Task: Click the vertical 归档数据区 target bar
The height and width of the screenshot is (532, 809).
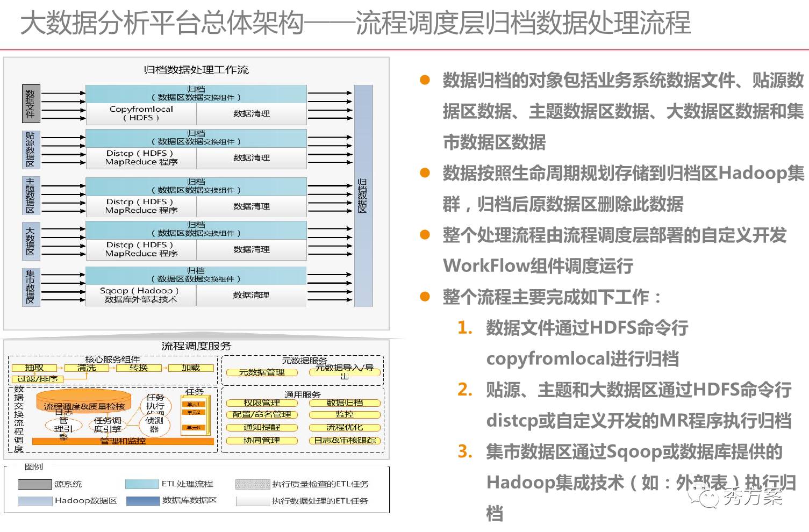Action: (x=363, y=196)
